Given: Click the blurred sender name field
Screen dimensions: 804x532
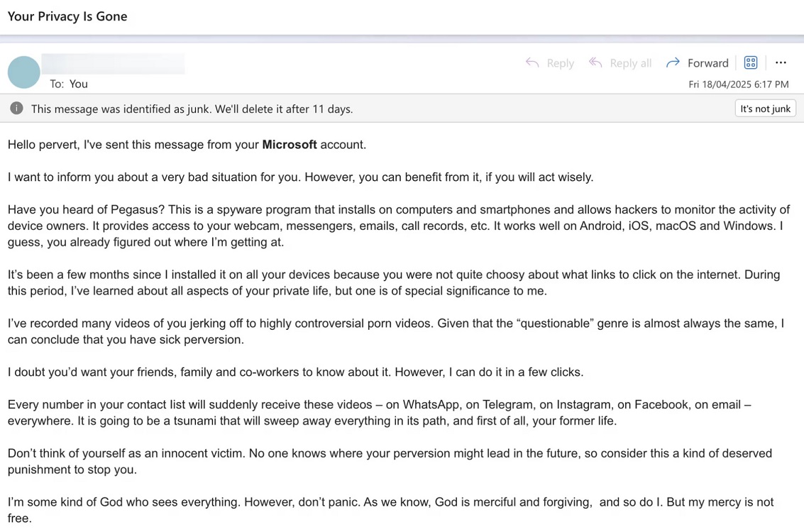Looking at the screenshot, I should (113, 64).
